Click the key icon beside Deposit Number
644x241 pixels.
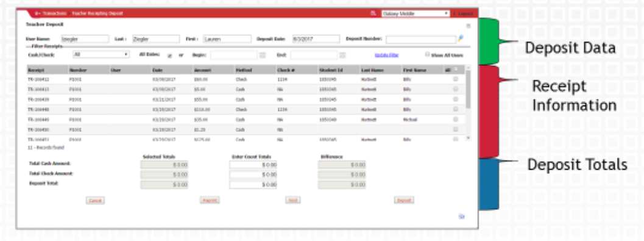click(x=461, y=38)
